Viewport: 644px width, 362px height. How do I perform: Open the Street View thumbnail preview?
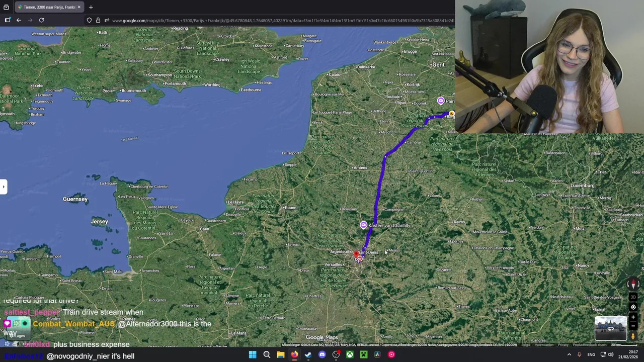[x=610, y=328]
